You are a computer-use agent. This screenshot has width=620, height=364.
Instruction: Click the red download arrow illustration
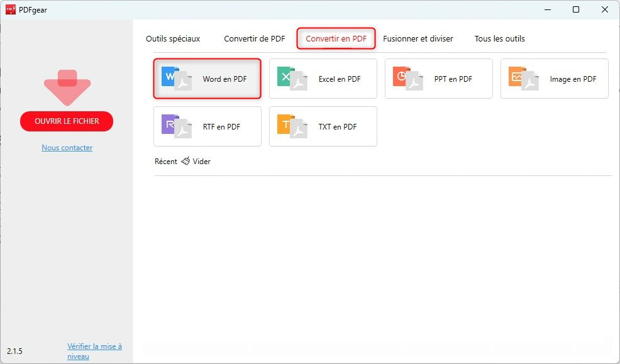pos(67,88)
